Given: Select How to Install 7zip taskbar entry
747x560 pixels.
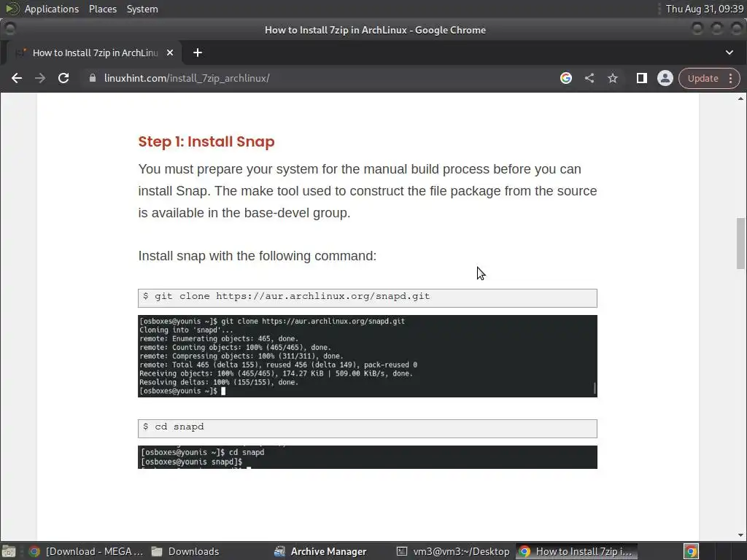Looking at the screenshot, I should [x=576, y=551].
